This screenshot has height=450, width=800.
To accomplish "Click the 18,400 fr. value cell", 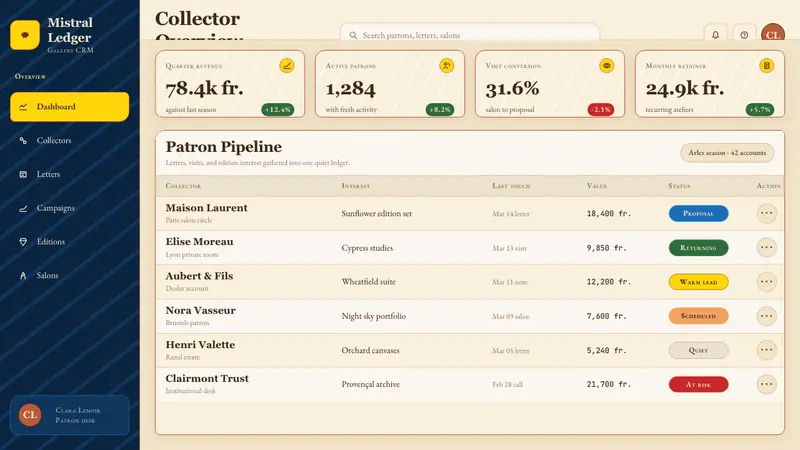I will click(x=609, y=214).
